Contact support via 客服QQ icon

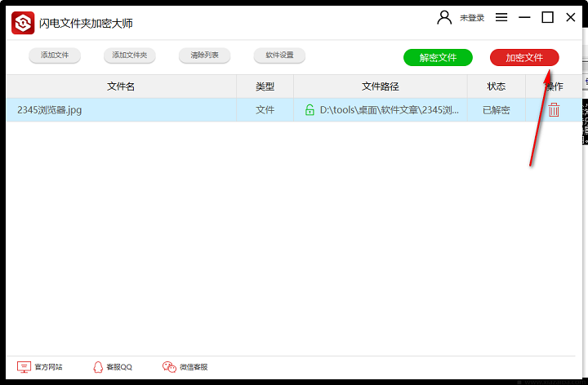coord(113,367)
